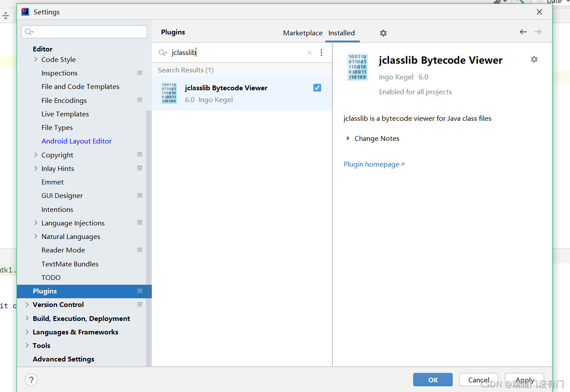570x392 pixels.
Task: Click the plugins settings gear beside Installed tab
Action: tap(383, 33)
